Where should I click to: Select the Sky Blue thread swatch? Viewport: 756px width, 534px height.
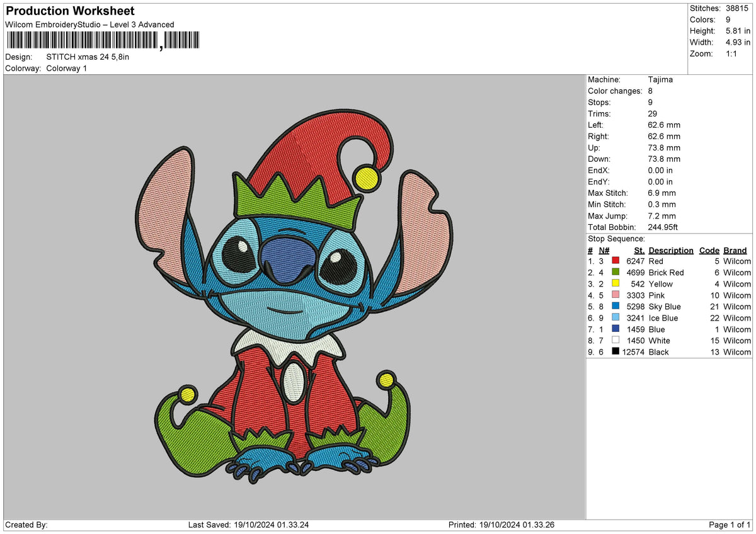click(x=616, y=306)
